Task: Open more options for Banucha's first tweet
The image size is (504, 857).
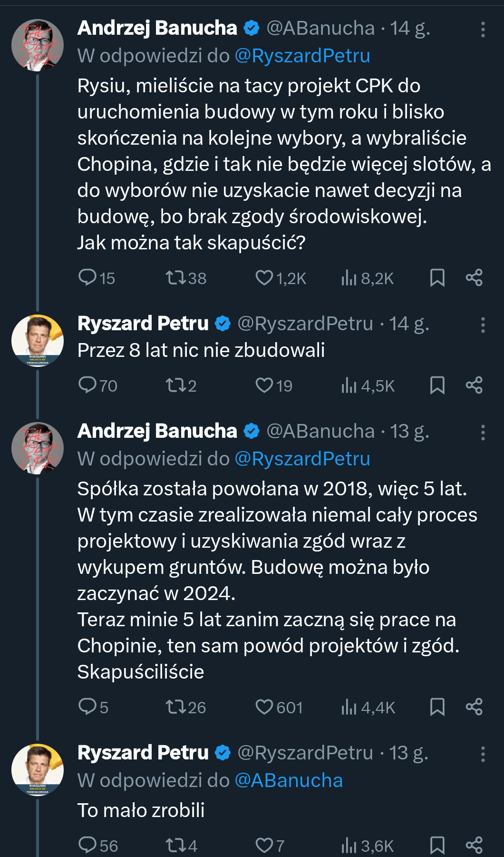Action: (x=483, y=30)
